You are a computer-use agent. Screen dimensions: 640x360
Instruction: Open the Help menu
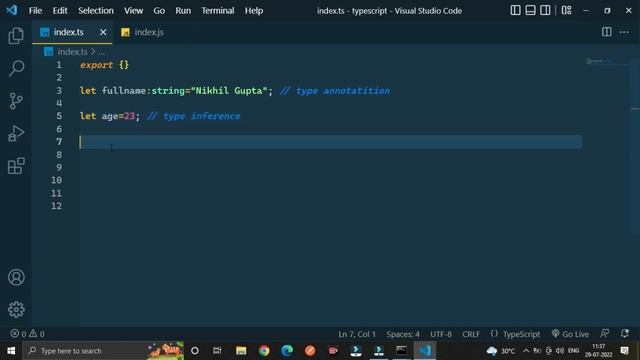(253, 11)
